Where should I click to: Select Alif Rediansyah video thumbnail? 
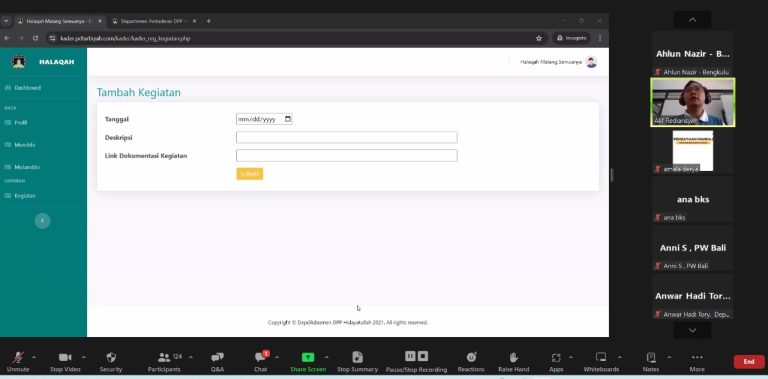(x=693, y=102)
